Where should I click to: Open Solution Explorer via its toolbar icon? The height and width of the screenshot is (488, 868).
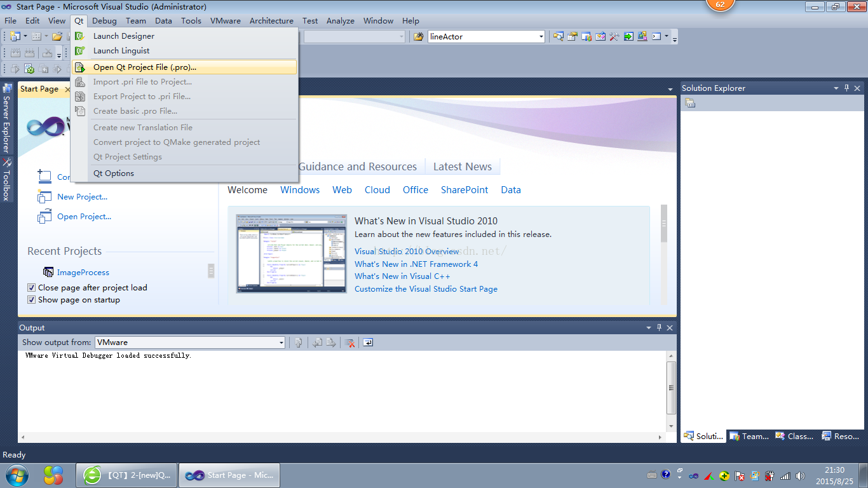coord(559,36)
